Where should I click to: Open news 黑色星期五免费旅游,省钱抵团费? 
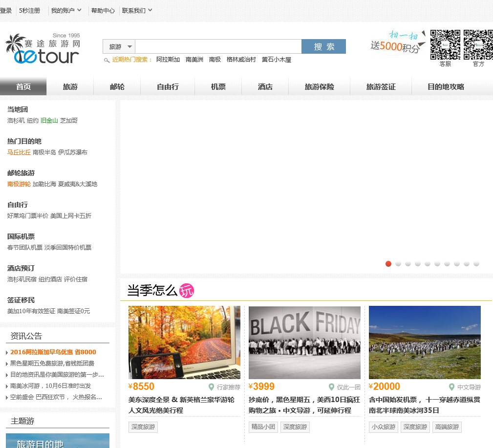(52, 363)
